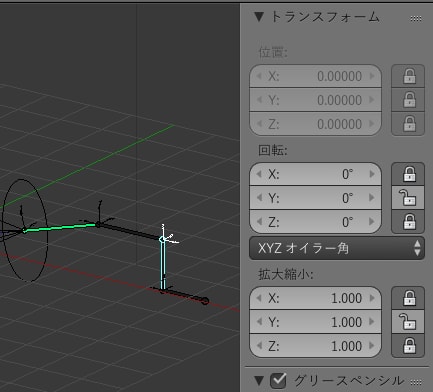Collapse the トランスフォーム panel
Screen dimensions: 433x392
click(259, 17)
